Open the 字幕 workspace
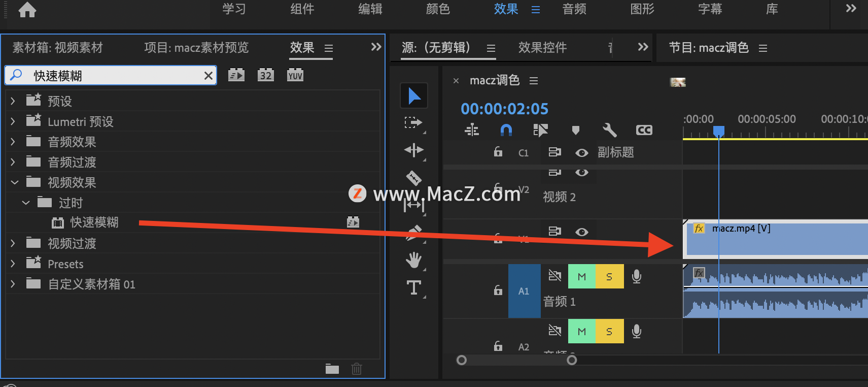868x387 pixels. pos(710,9)
